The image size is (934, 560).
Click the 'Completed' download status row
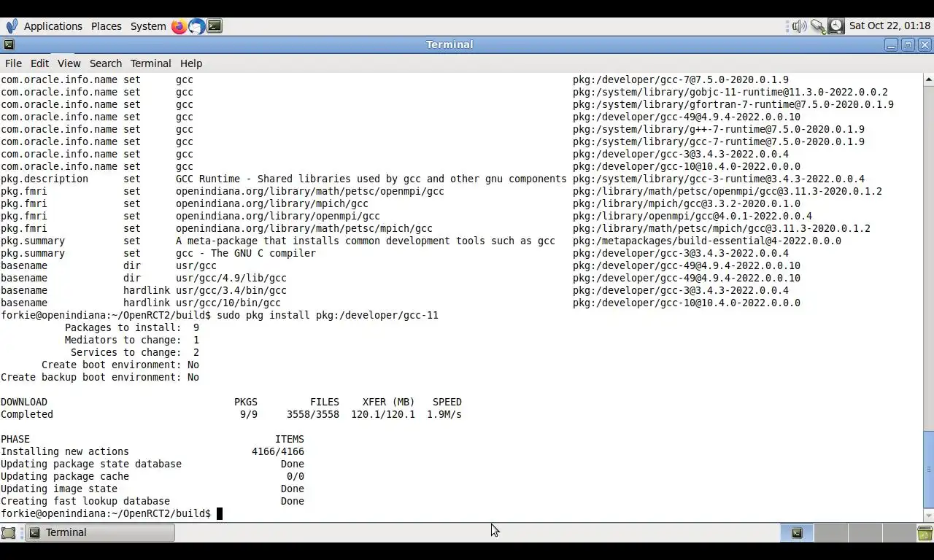(231, 414)
